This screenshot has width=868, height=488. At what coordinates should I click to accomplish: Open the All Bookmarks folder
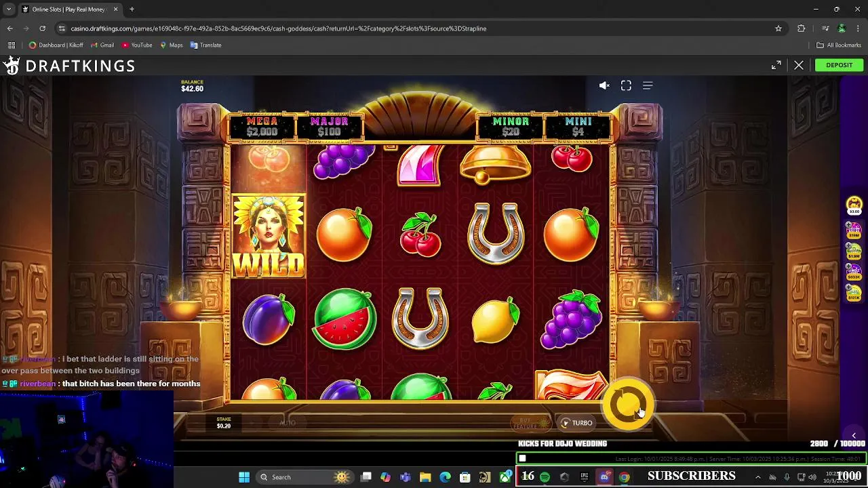(x=839, y=45)
